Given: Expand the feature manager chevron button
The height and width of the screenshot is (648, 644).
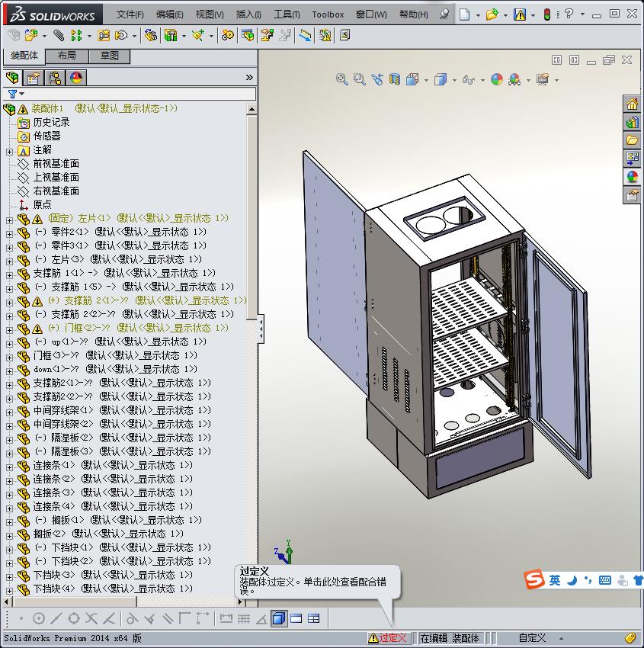Looking at the screenshot, I should tap(249, 77).
